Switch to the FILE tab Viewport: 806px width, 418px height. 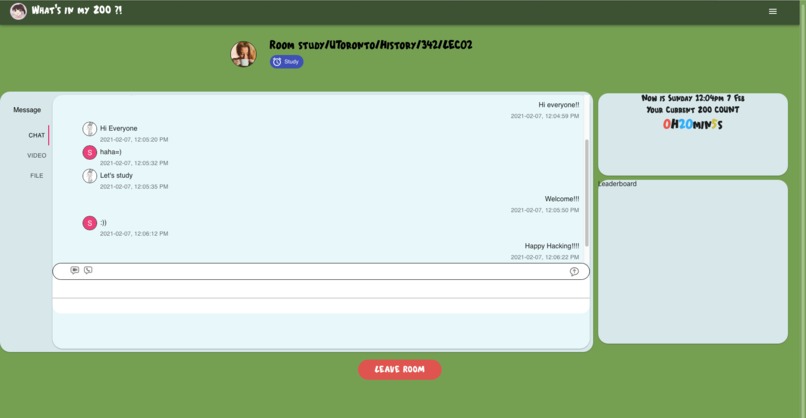pyautogui.click(x=36, y=175)
